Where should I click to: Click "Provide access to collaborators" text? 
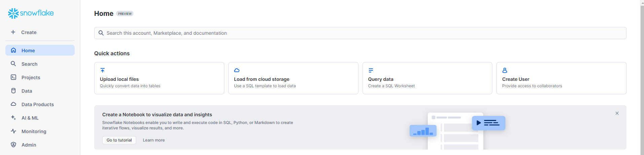(532, 86)
